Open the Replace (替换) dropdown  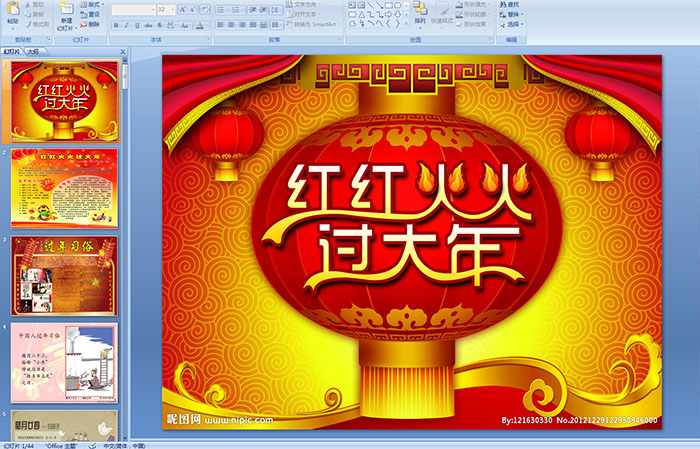tap(512, 14)
